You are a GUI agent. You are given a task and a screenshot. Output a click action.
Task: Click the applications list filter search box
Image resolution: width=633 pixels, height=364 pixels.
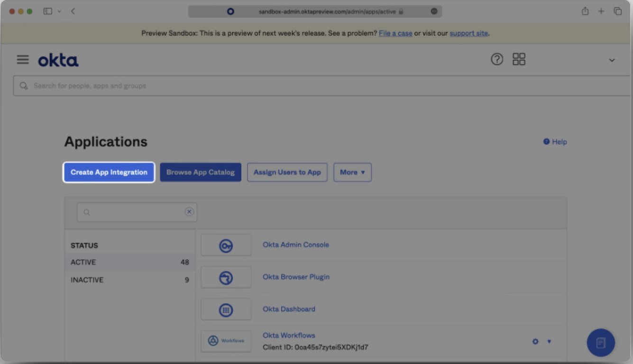137,212
